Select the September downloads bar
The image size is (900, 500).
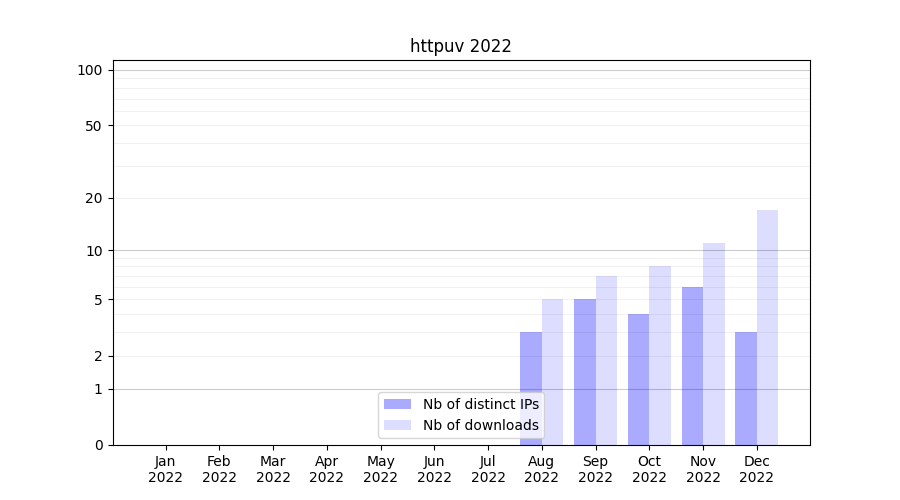tap(606, 360)
